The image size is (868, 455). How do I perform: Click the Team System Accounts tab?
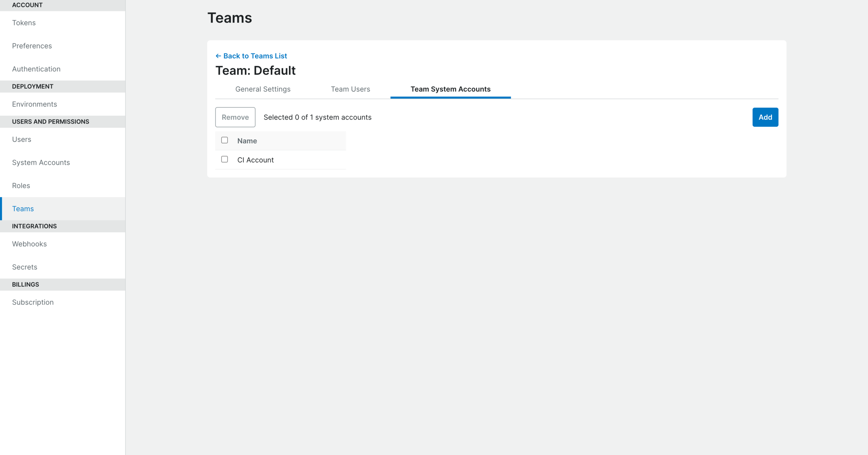[451, 89]
